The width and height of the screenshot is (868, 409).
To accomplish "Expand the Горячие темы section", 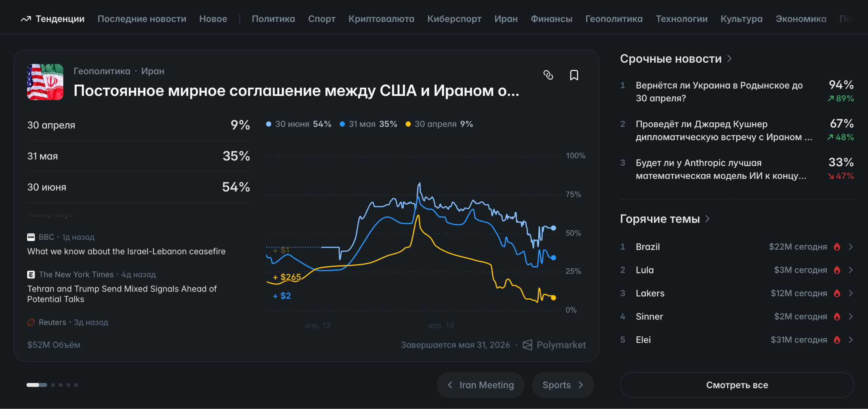I will 707,219.
